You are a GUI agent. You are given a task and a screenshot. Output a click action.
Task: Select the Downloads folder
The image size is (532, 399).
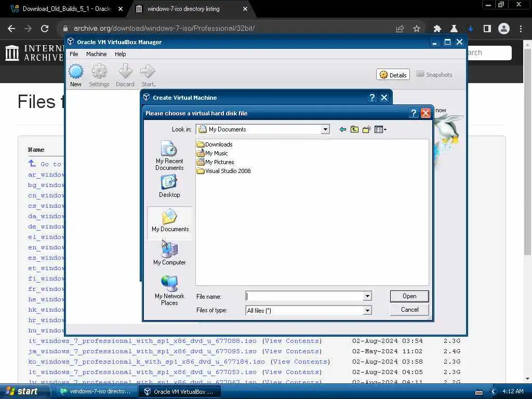[215, 144]
